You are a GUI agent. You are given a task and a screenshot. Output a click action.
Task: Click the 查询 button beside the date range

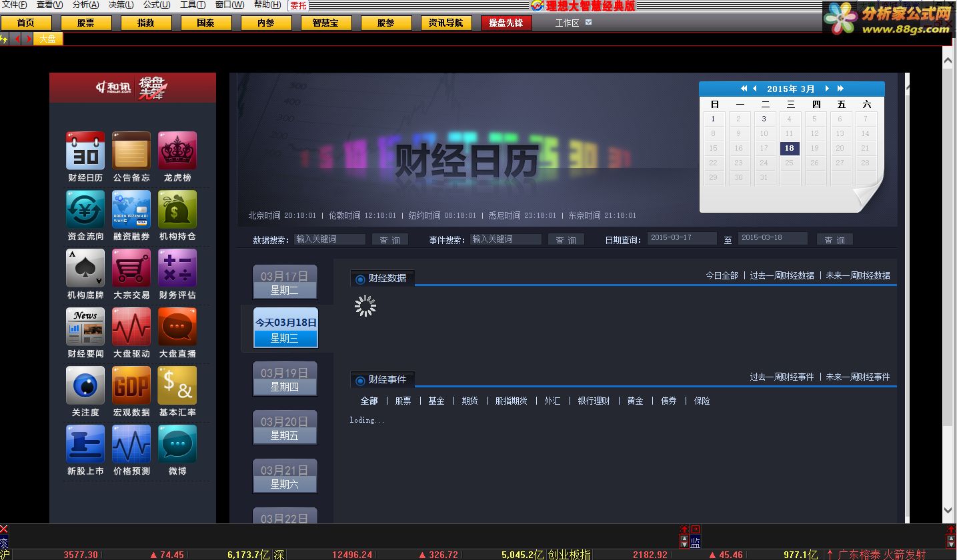pos(834,239)
